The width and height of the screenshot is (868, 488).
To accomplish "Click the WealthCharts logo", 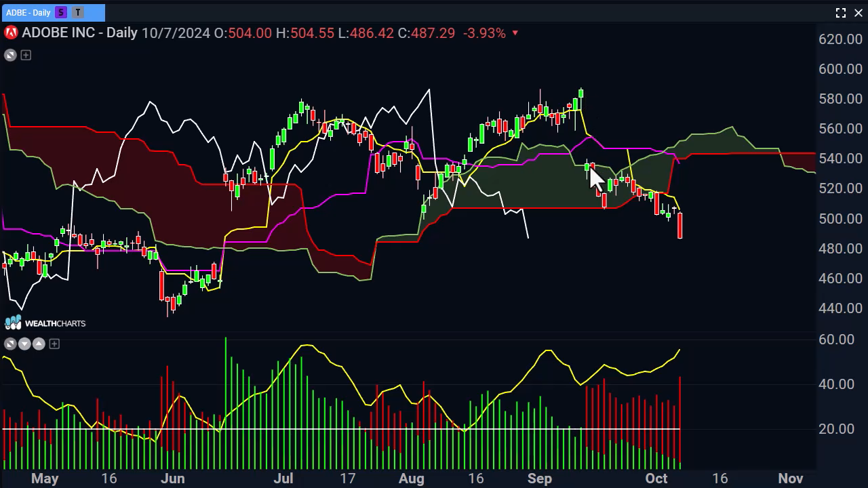I will [x=45, y=323].
